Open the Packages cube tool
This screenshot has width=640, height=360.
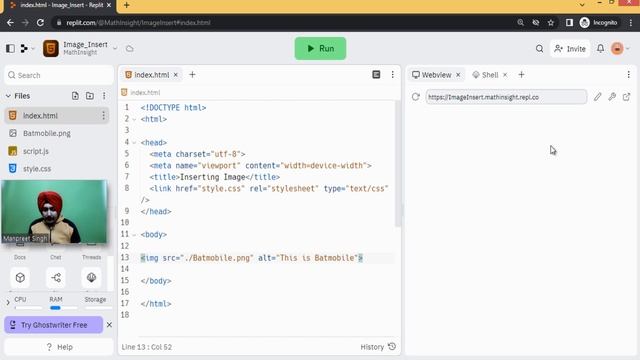[x=20, y=278]
